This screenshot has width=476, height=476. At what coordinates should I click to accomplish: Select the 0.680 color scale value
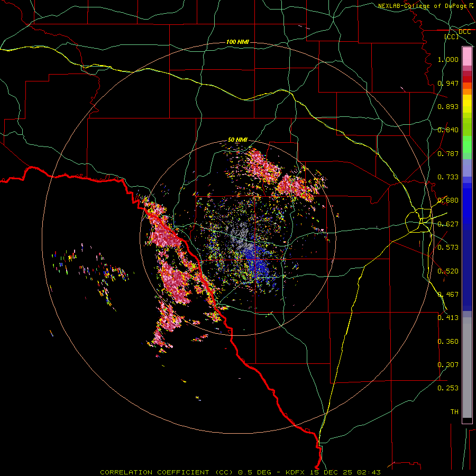448,200
